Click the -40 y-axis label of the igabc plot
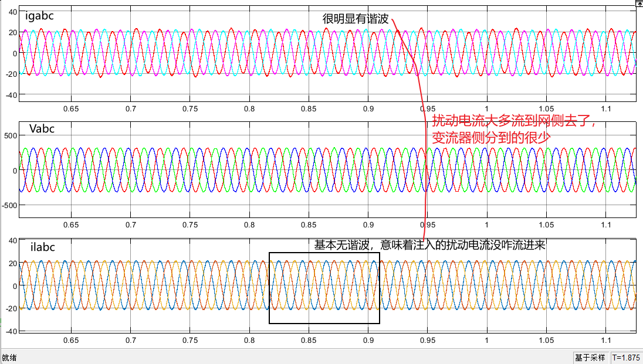Screen dimensions: 643x364 point(12,95)
